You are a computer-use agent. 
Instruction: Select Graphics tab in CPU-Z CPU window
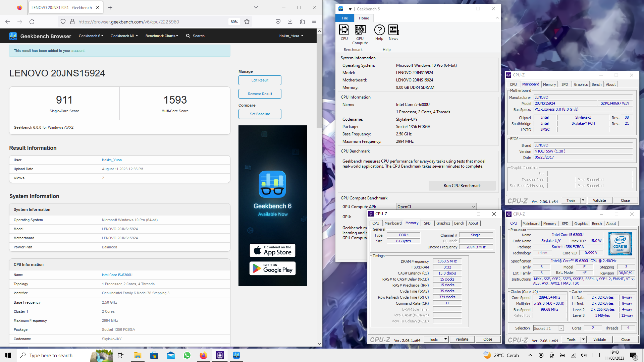[581, 224]
